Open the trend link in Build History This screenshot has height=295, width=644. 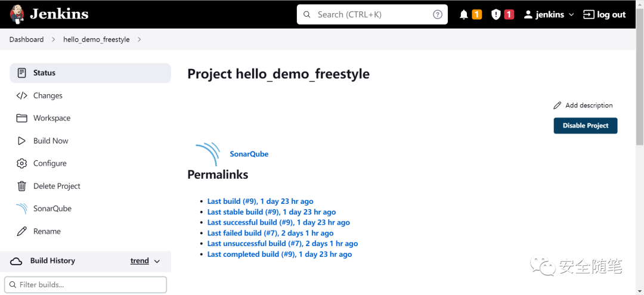140,261
